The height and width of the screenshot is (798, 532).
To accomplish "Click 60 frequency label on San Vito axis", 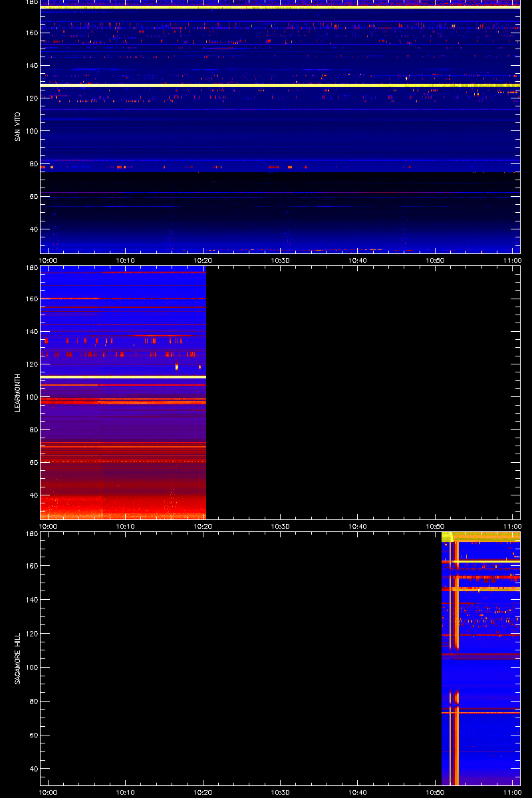I will click(x=33, y=196).
